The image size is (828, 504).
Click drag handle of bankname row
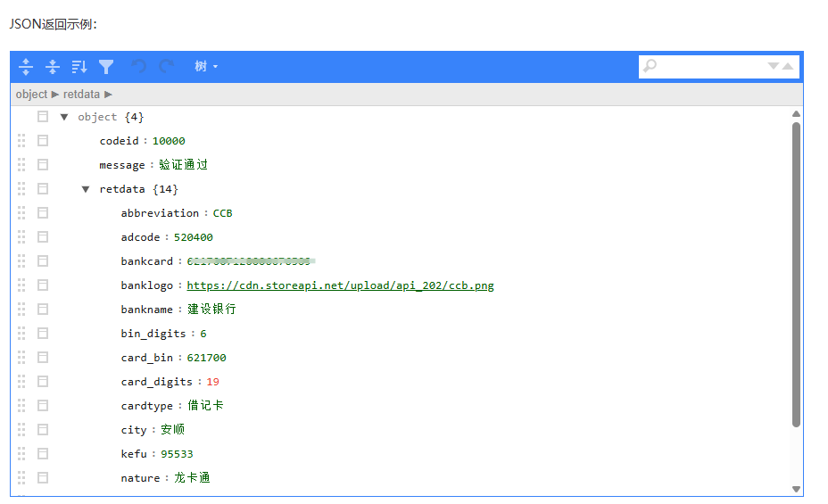(21, 310)
